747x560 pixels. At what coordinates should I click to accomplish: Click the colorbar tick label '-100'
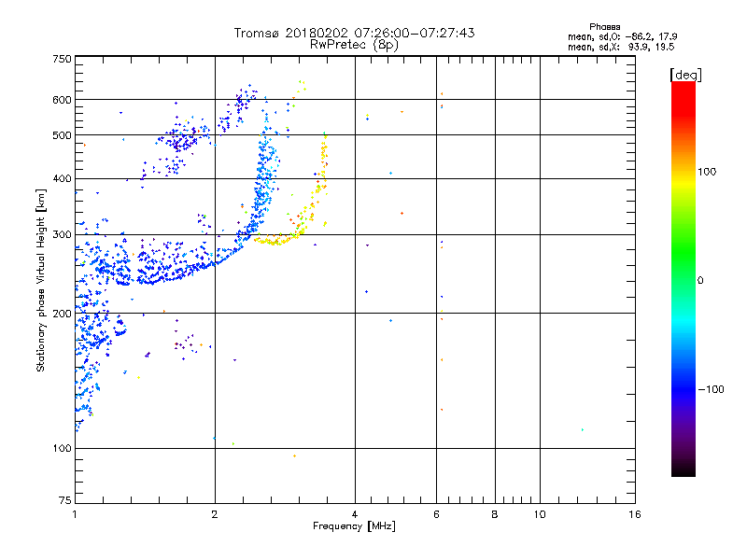[x=711, y=389]
